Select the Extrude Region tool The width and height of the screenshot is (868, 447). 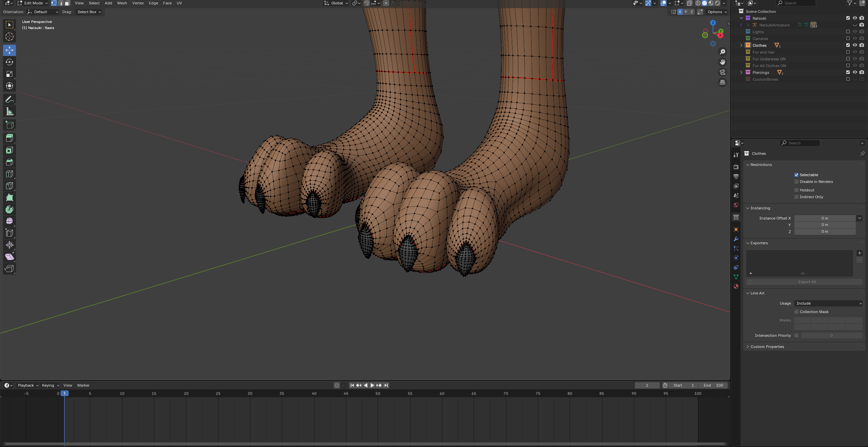tap(9, 138)
